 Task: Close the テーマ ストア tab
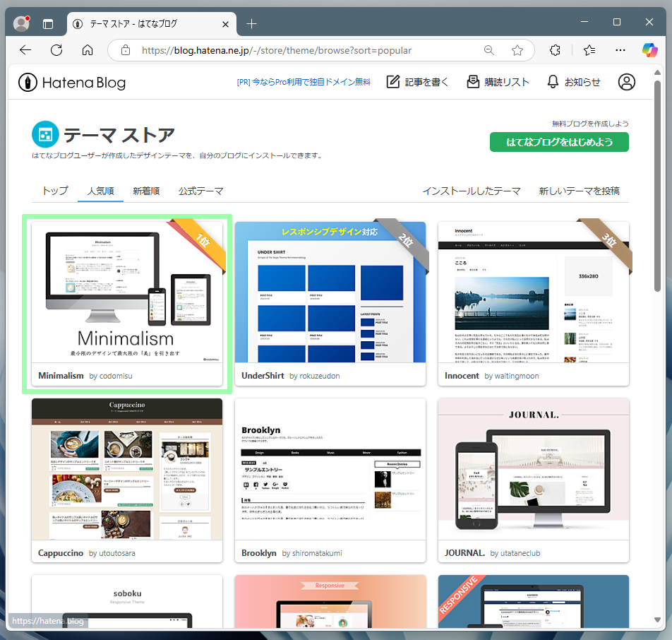[x=225, y=25]
